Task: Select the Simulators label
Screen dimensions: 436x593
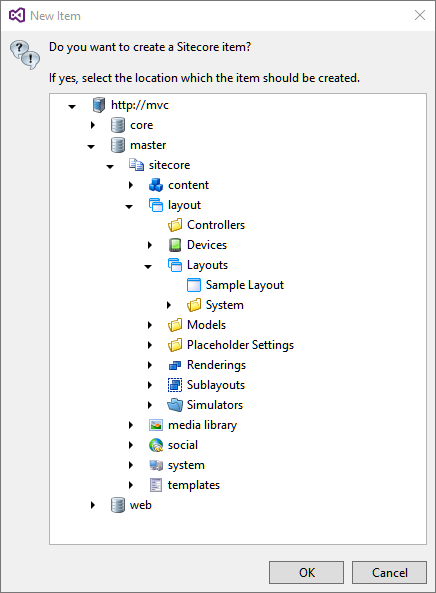Action: point(215,405)
